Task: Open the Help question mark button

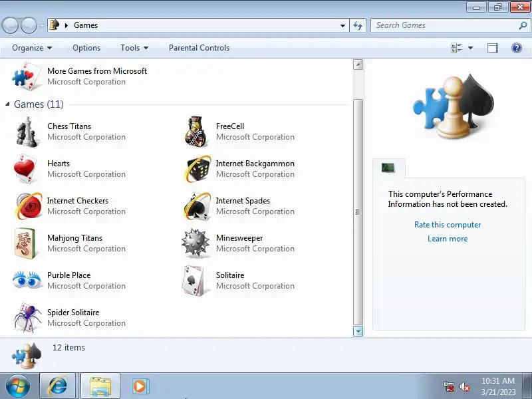Action: point(517,48)
